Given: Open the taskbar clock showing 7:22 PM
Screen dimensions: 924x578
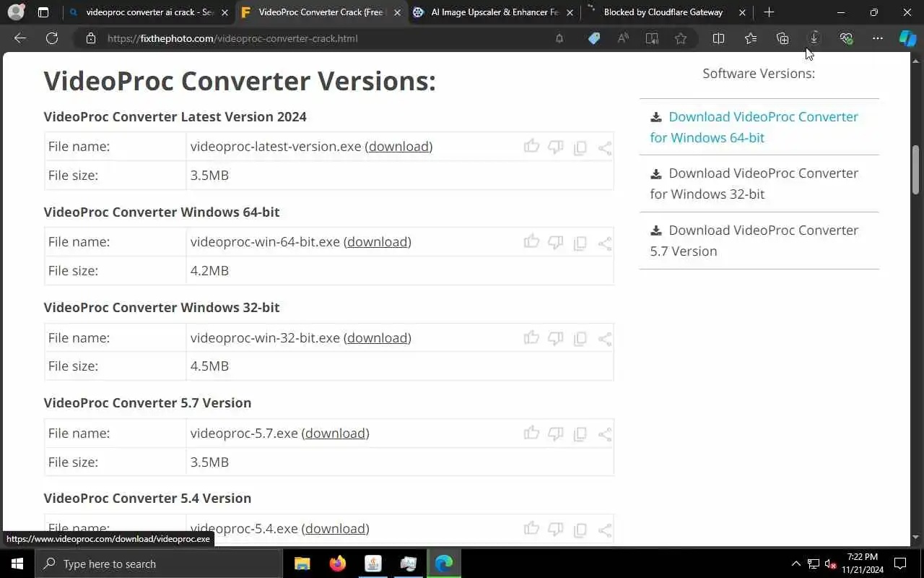Looking at the screenshot, I should (863, 564).
